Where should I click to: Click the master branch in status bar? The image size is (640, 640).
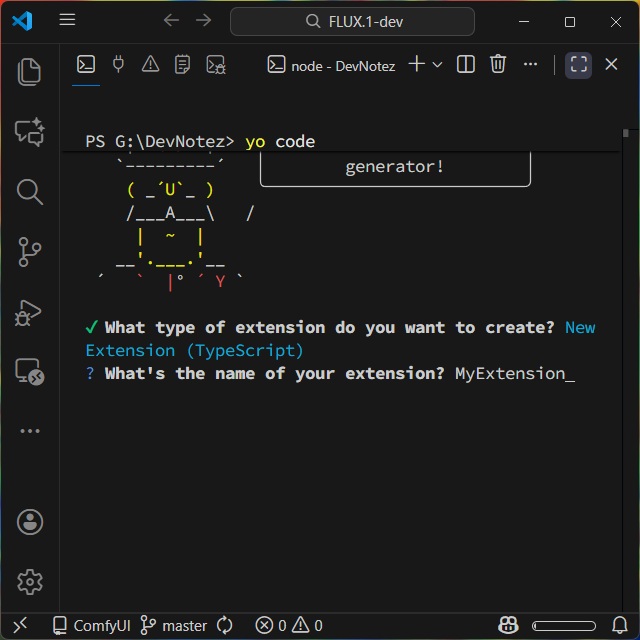pos(174,625)
